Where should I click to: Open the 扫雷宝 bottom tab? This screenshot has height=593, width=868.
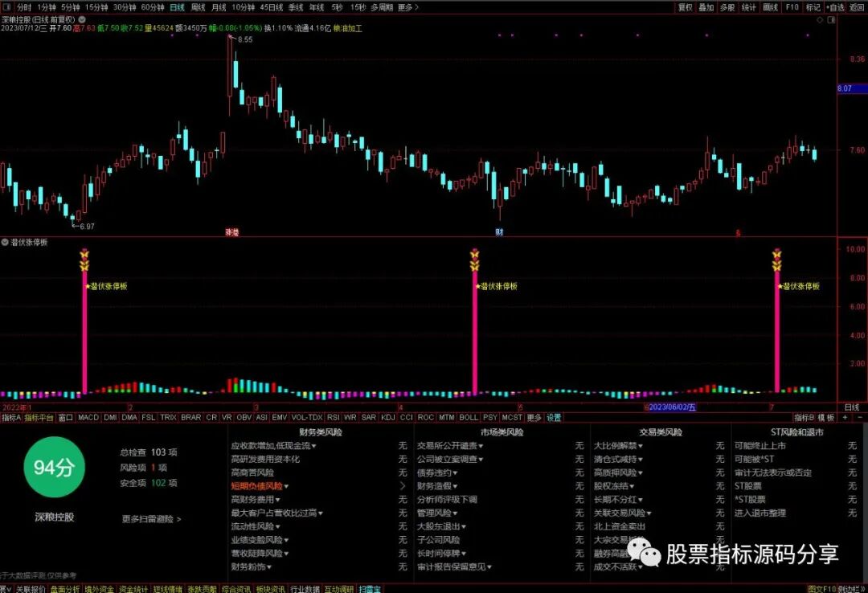pyautogui.click(x=369, y=589)
